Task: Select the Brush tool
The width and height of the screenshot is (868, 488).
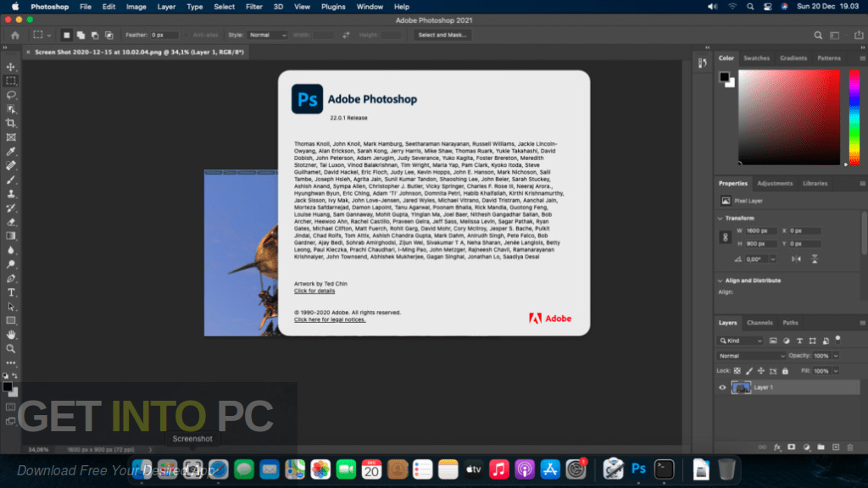Action: pyautogui.click(x=11, y=180)
